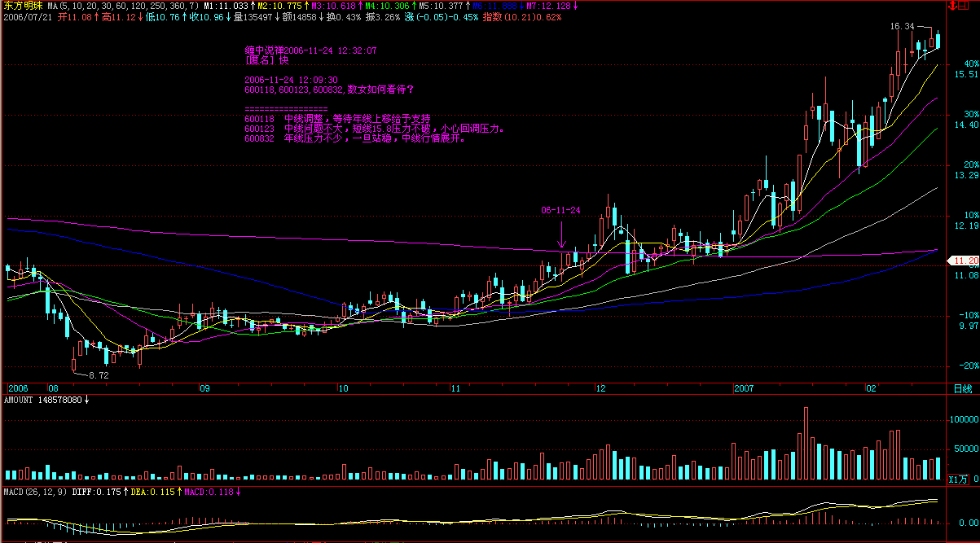Click the red anchor icon in top-right

(x=953, y=6)
